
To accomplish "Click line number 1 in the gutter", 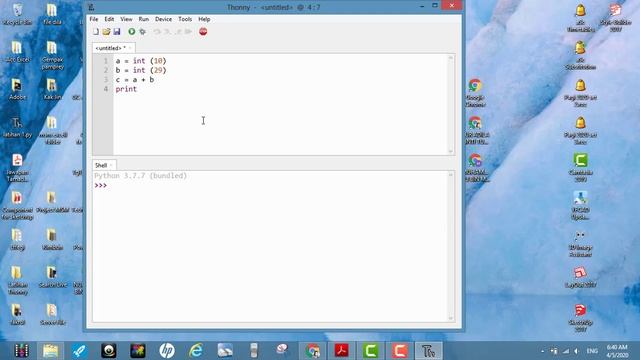I will [106, 61].
